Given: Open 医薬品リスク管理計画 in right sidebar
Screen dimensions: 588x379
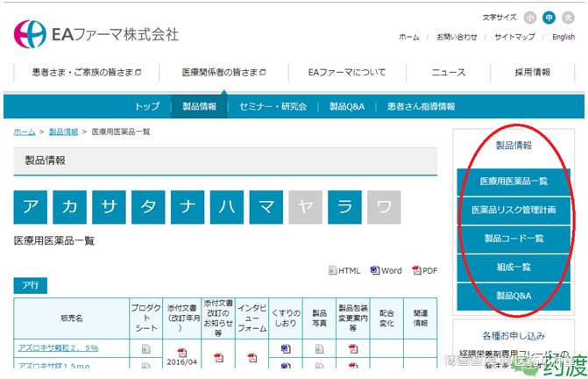Looking at the screenshot, I should 514,211.
